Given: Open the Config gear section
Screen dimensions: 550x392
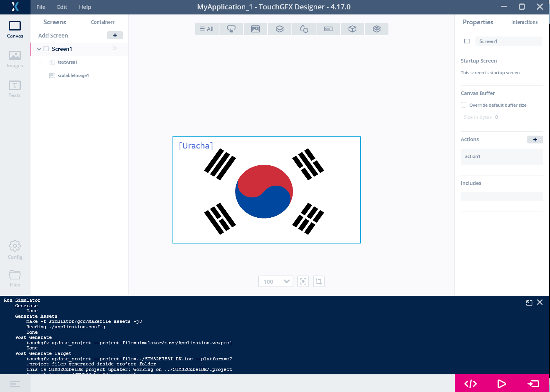Looking at the screenshot, I should coord(15,250).
